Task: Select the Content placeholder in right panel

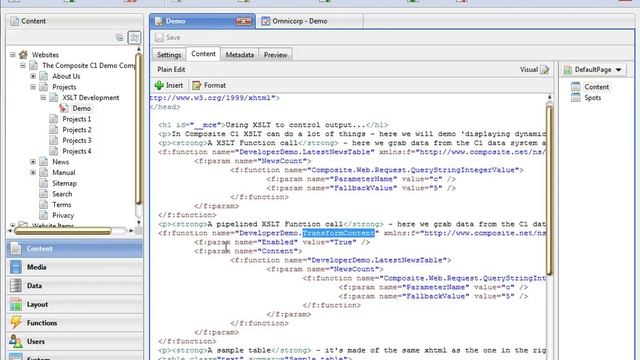Action: (x=596, y=87)
